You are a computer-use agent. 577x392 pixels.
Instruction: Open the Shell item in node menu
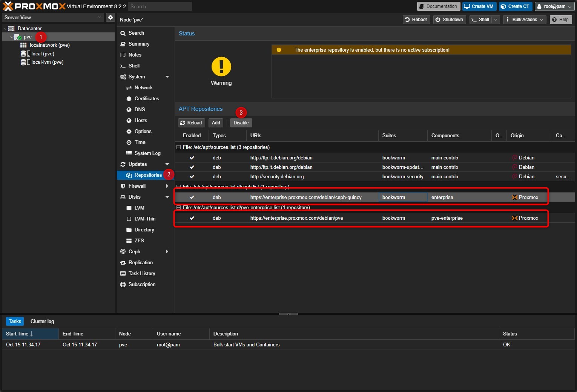[146, 66]
